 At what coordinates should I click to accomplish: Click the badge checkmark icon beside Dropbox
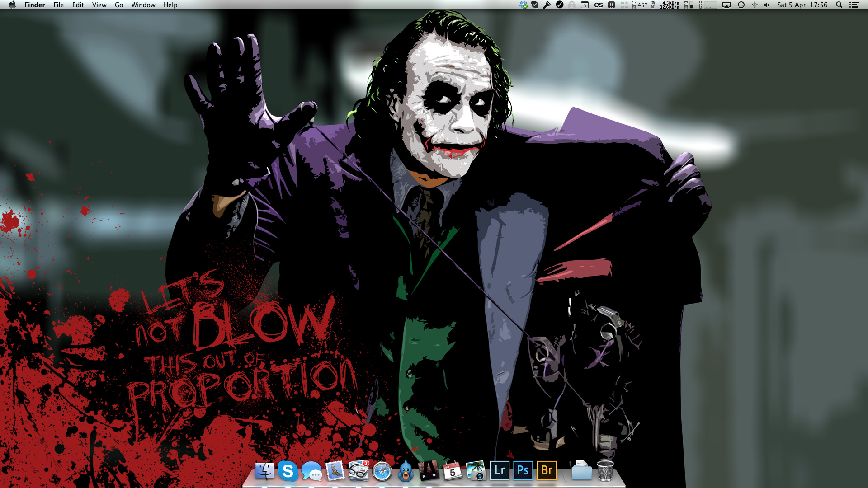[535, 5]
